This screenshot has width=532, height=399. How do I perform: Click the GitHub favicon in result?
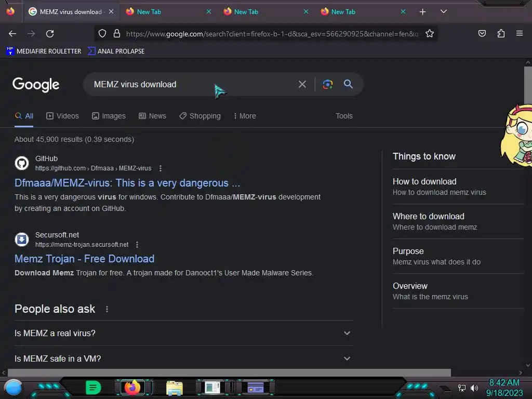click(22, 163)
